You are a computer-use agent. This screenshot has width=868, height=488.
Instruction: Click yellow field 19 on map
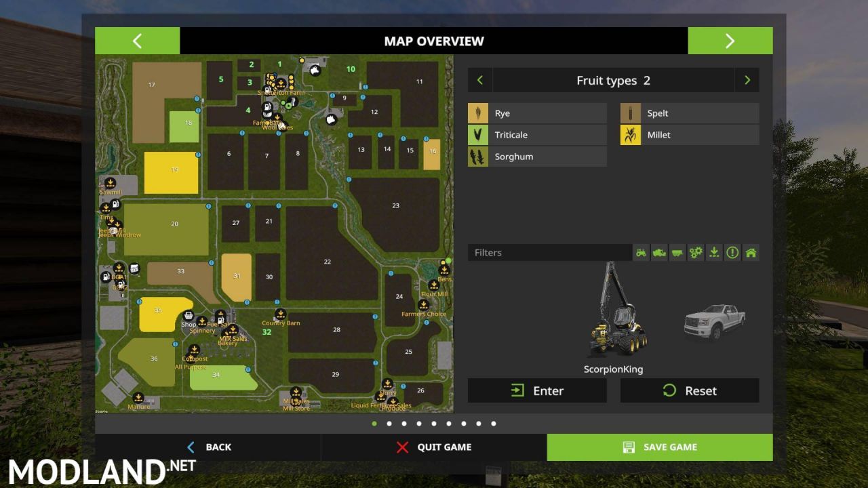171,172
